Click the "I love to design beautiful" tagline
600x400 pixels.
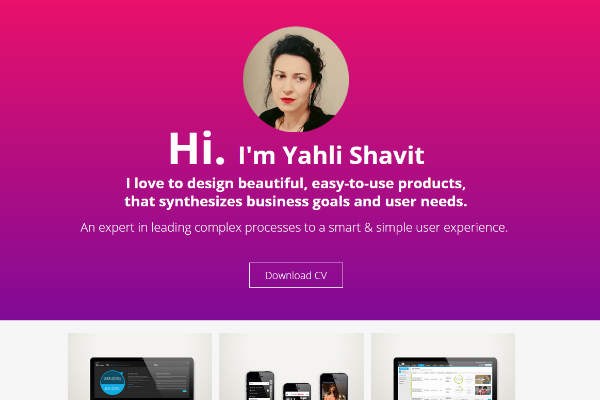[x=296, y=183]
